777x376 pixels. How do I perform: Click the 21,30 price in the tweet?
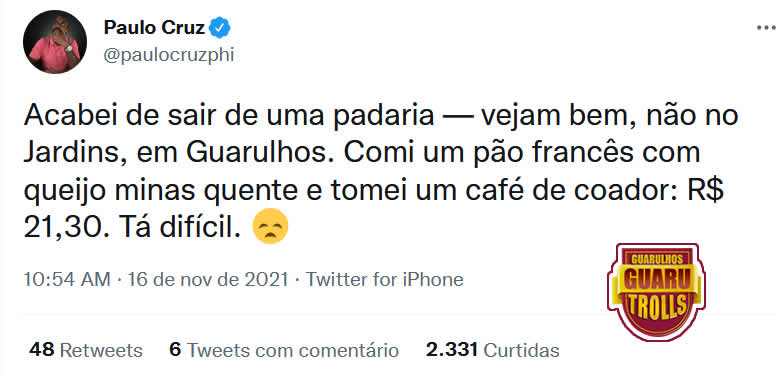click(x=61, y=227)
